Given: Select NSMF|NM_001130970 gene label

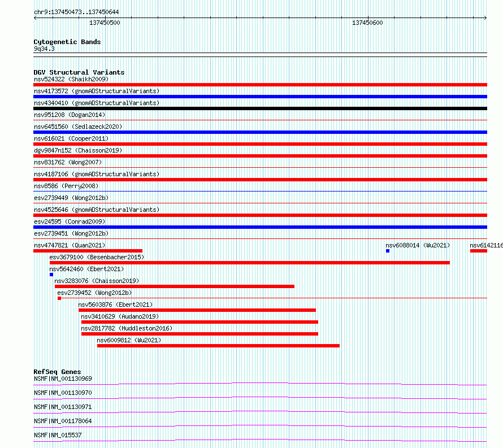Looking at the screenshot, I should (x=63, y=393).
